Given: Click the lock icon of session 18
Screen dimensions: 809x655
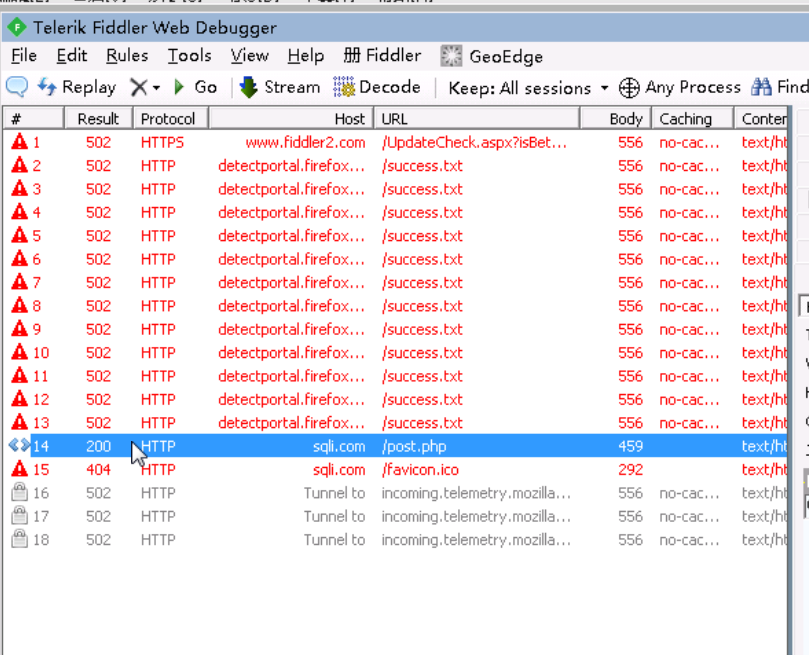Looking at the screenshot, I should coord(20,539).
